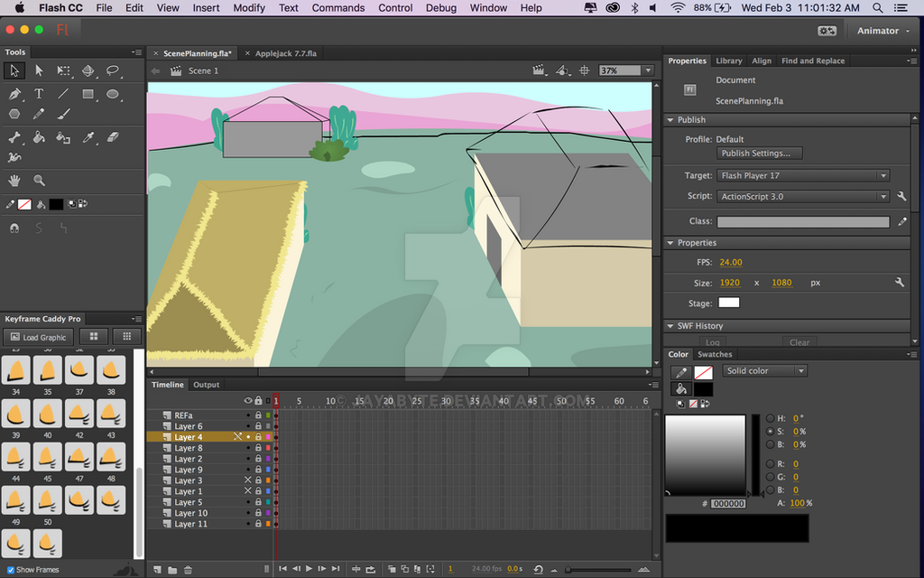Select the Zoom magnifier tool
Viewport: 924px width, 578px height.
coord(39,181)
